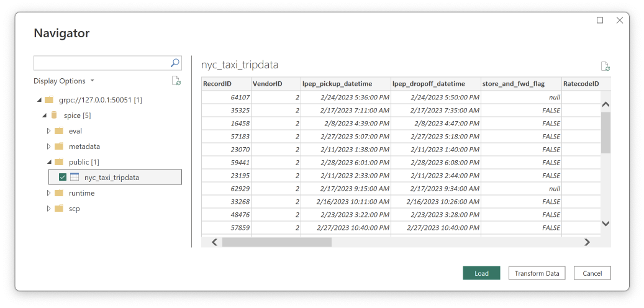Click into the Navigator search field
This screenshot has width=644, height=308.
tap(101, 63)
